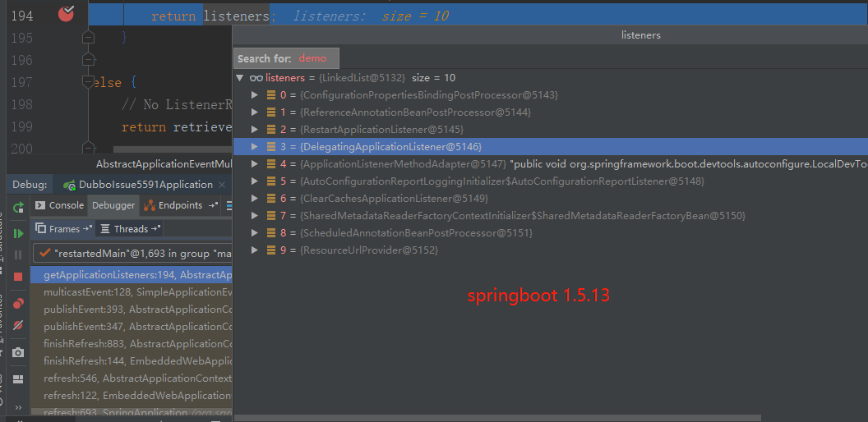868x422 pixels.
Task: Select ScheduledAnnotationBeanPostProcessor@5151 row
Action: pos(550,233)
